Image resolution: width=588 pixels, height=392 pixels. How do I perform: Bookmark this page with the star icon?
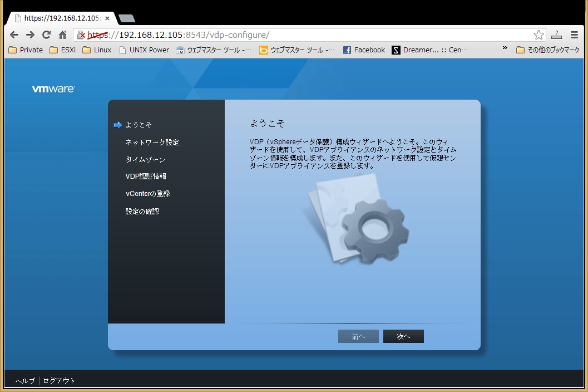click(538, 35)
